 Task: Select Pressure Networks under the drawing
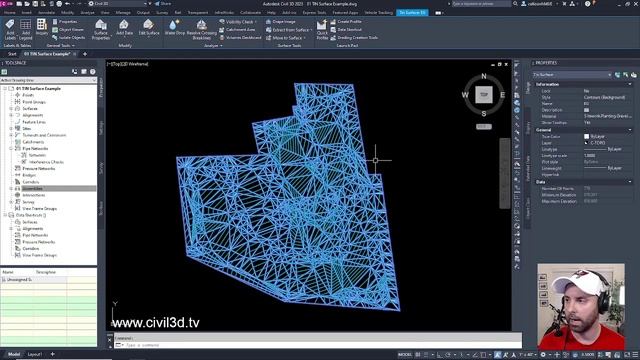(x=38, y=169)
